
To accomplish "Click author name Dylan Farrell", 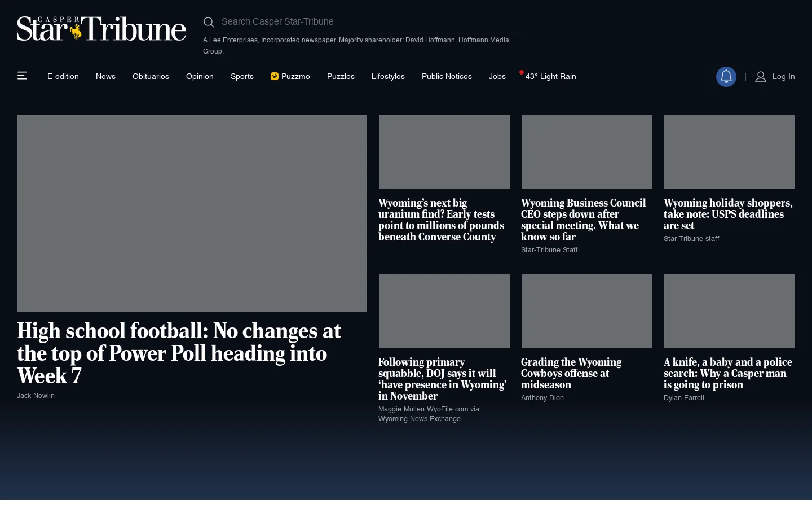I will click(x=684, y=398).
